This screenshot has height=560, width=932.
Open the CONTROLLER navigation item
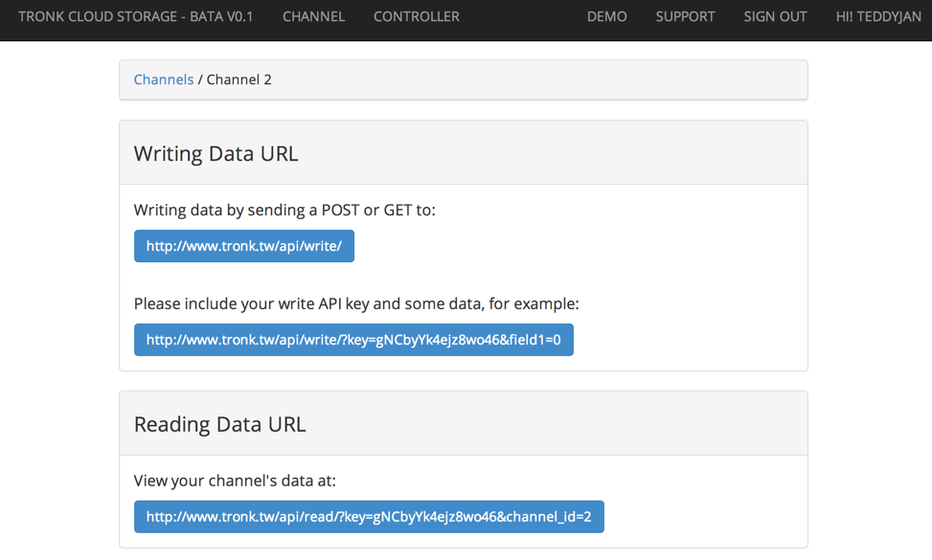(416, 16)
